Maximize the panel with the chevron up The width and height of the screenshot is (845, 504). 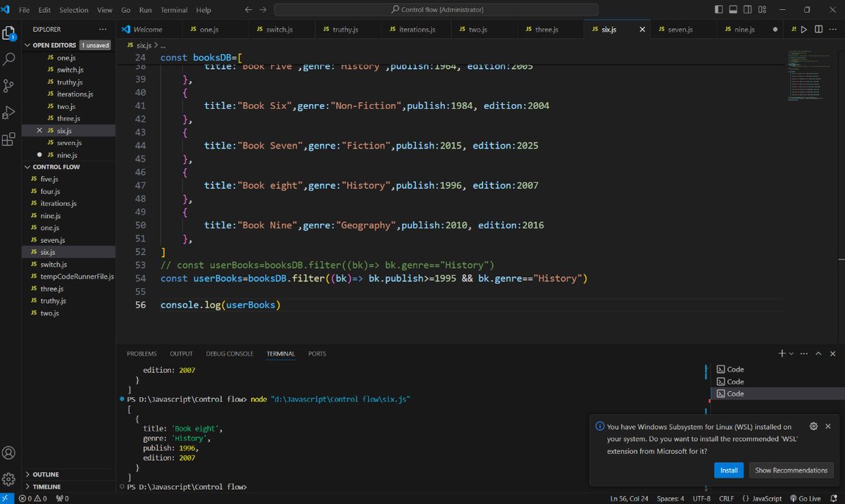click(x=819, y=353)
